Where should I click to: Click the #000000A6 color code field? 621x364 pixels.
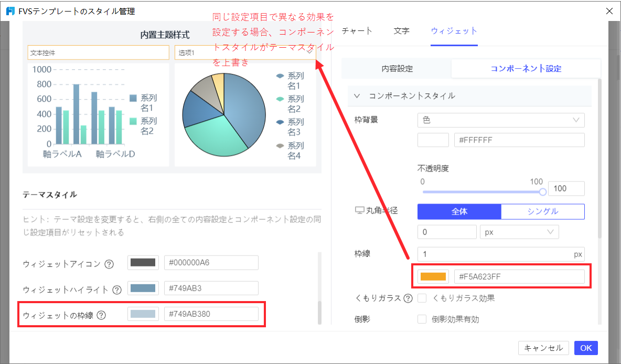point(211,263)
